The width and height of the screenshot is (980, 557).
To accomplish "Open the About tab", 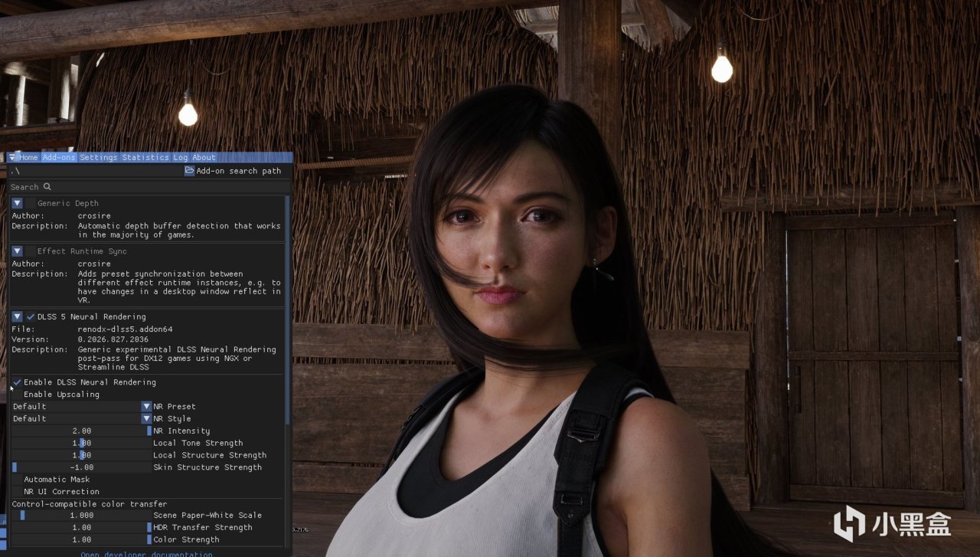I will [204, 157].
